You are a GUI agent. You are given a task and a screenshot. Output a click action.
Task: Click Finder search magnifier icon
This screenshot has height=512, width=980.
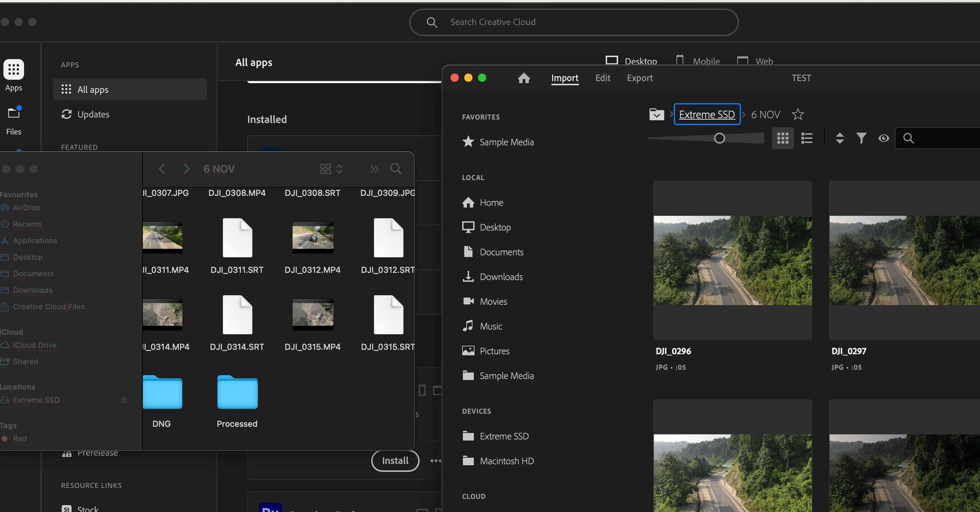396,169
